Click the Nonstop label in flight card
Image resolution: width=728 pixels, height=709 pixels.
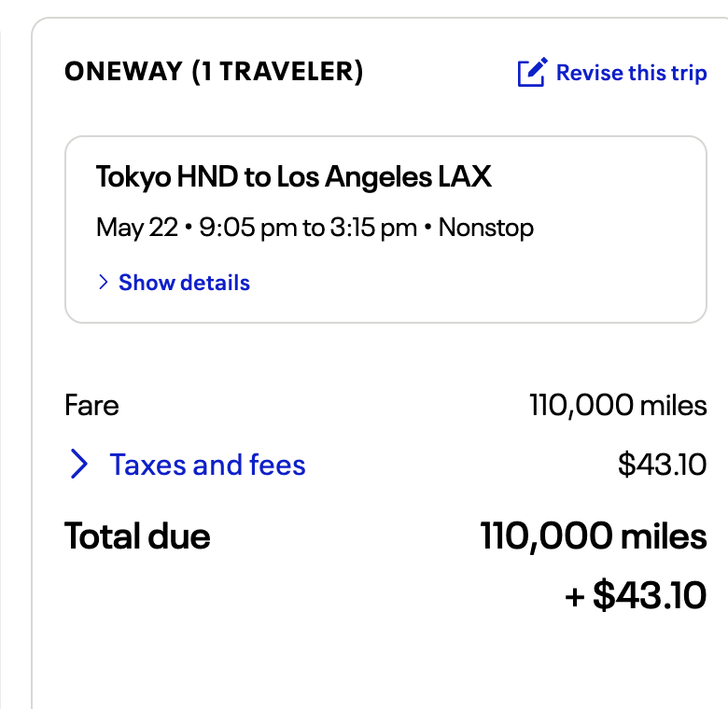point(486,228)
